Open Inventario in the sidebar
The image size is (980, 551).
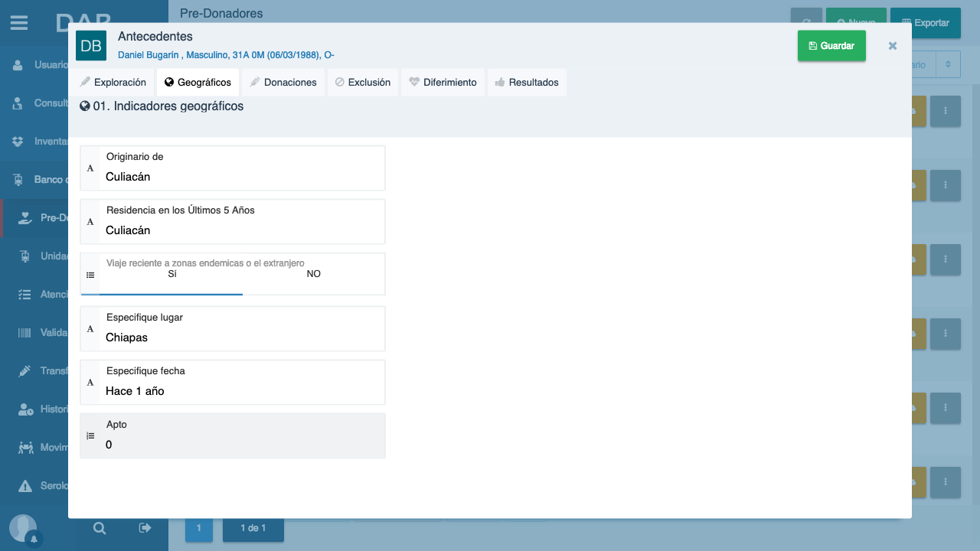(34, 142)
